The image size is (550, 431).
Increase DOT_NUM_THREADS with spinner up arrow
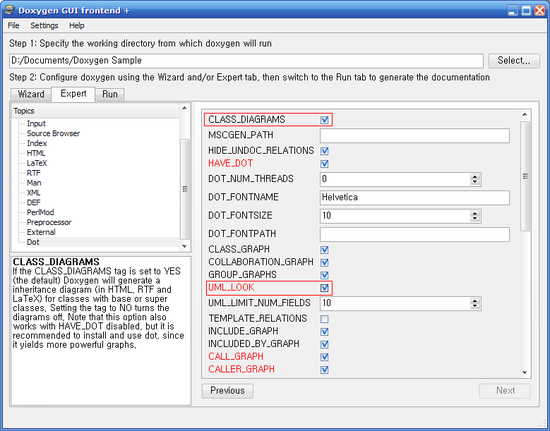(475, 176)
